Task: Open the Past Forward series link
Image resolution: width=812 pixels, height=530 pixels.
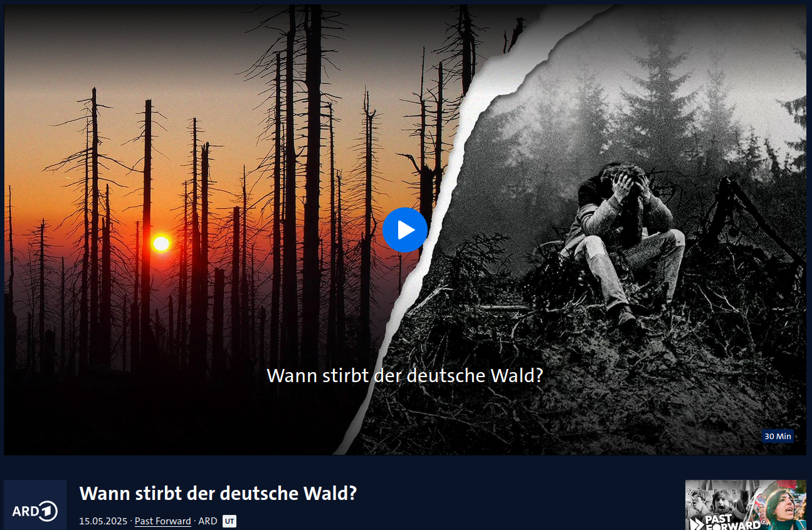Action: coord(163,521)
